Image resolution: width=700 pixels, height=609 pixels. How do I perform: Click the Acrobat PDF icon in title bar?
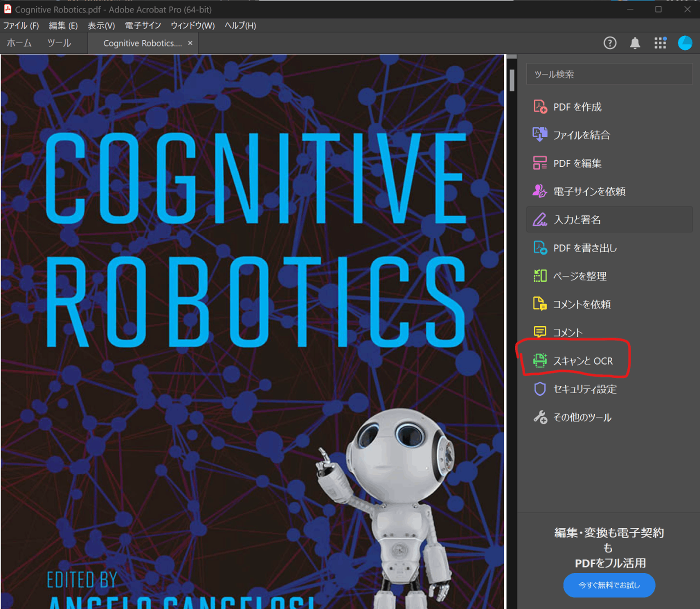[7, 9]
